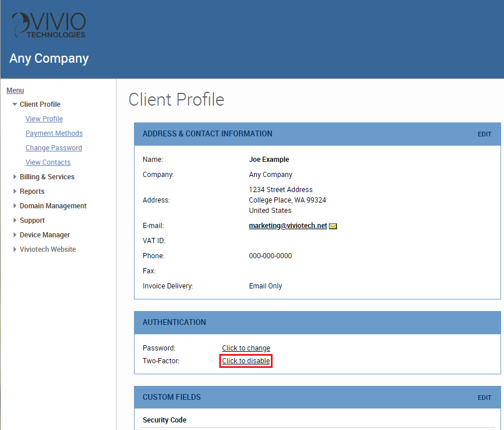The width and height of the screenshot is (504, 430).
Task: Click the envelope icon beside the email
Action: coord(333,226)
